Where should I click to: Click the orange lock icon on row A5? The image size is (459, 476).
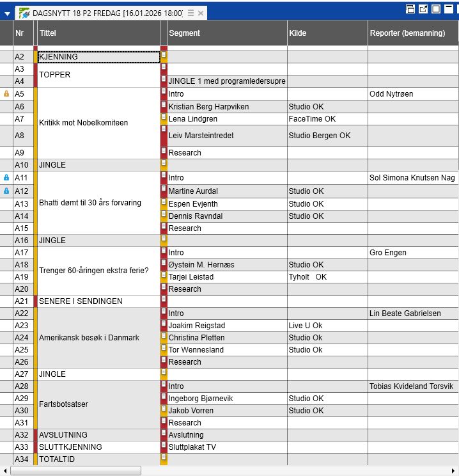click(x=6, y=94)
